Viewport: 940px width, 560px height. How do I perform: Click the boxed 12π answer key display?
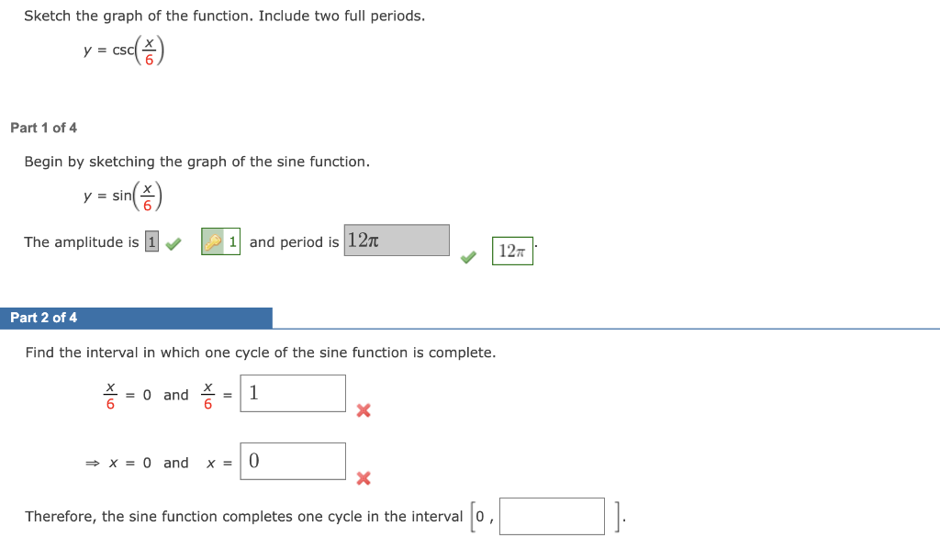511,251
